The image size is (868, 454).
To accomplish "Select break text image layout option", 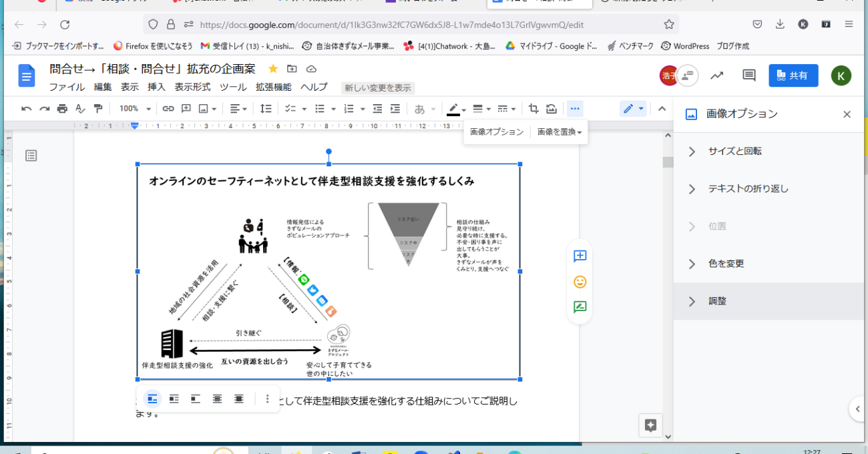I will pos(196,399).
